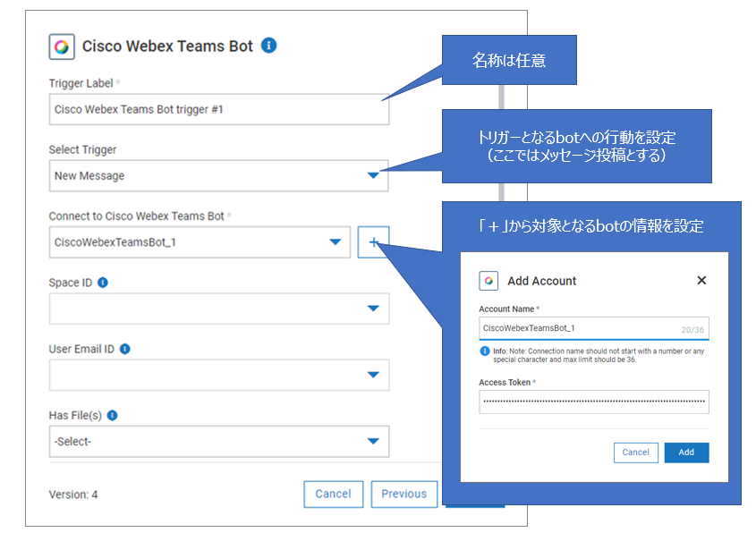
Task: Click the Access Token input field
Action: pos(593,402)
